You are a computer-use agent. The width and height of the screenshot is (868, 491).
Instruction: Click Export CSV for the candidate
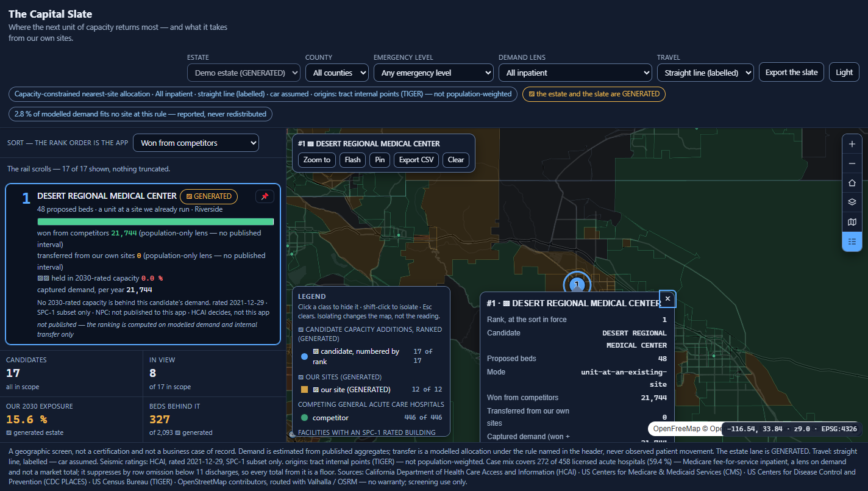point(416,160)
